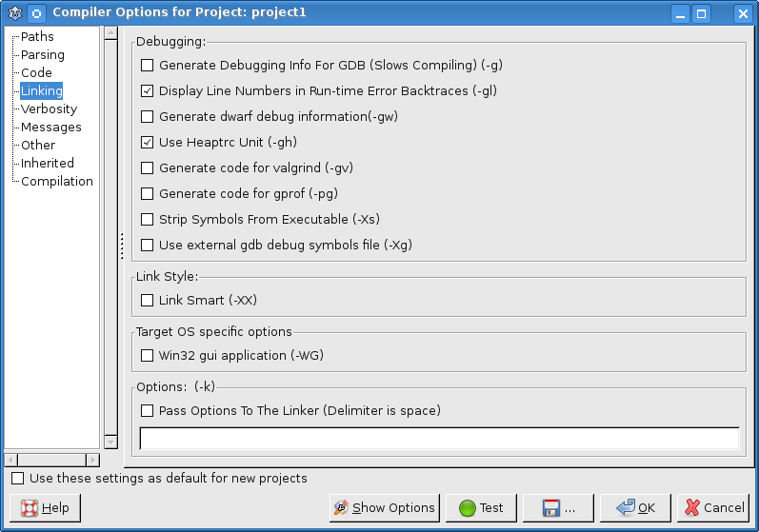The height and width of the screenshot is (532, 759).
Task: Select Paths in the category tree
Action: [x=37, y=36]
